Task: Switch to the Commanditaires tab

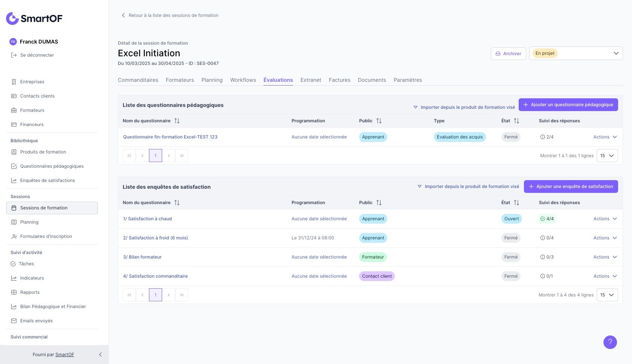Action: point(138,80)
